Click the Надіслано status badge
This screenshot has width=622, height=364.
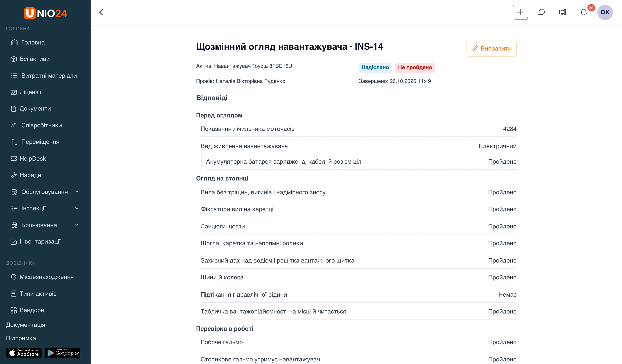pyautogui.click(x=375, y=67)
